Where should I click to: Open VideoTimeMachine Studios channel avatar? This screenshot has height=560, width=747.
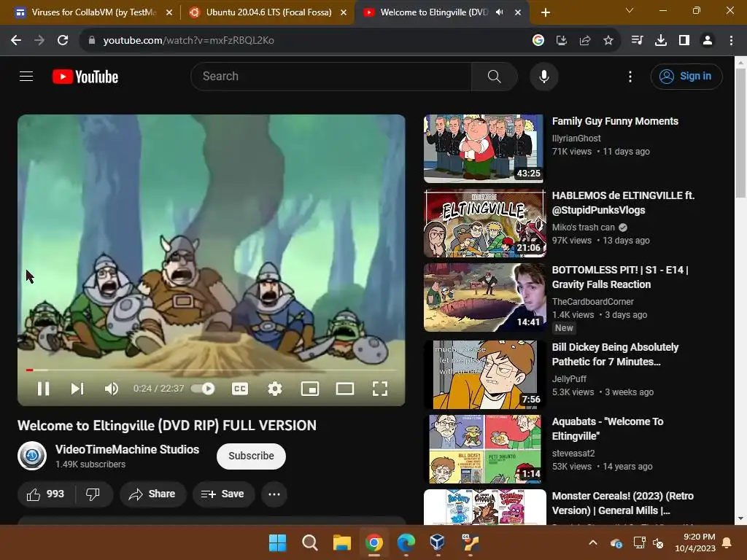tap(32, 456)
